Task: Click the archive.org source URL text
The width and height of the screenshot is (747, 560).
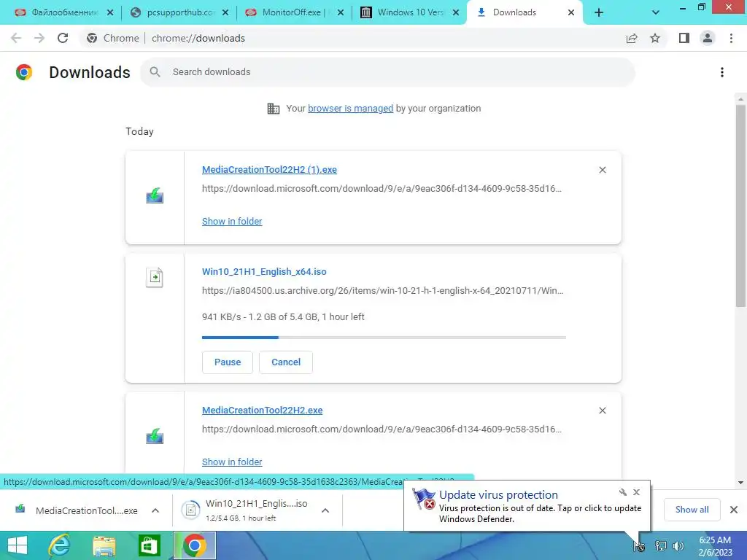Action: [382, 291]
